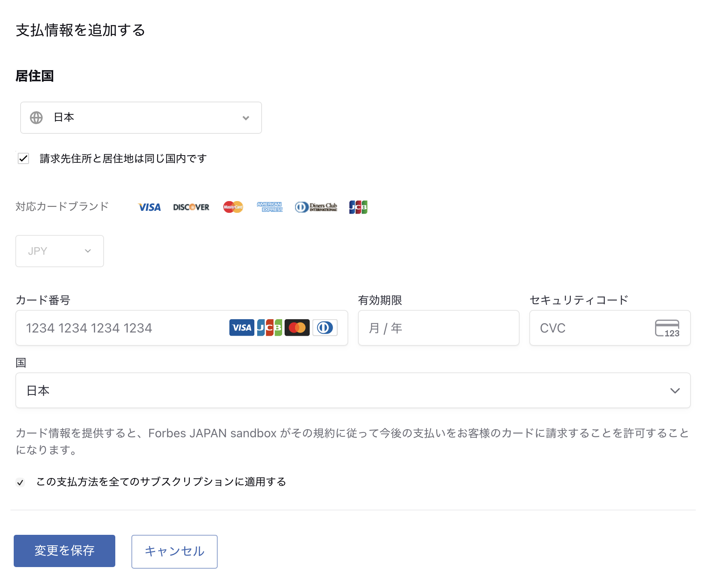This screenshot has height=586, width=728.
Task: Click the 有効期限 label
Action: 380,300
